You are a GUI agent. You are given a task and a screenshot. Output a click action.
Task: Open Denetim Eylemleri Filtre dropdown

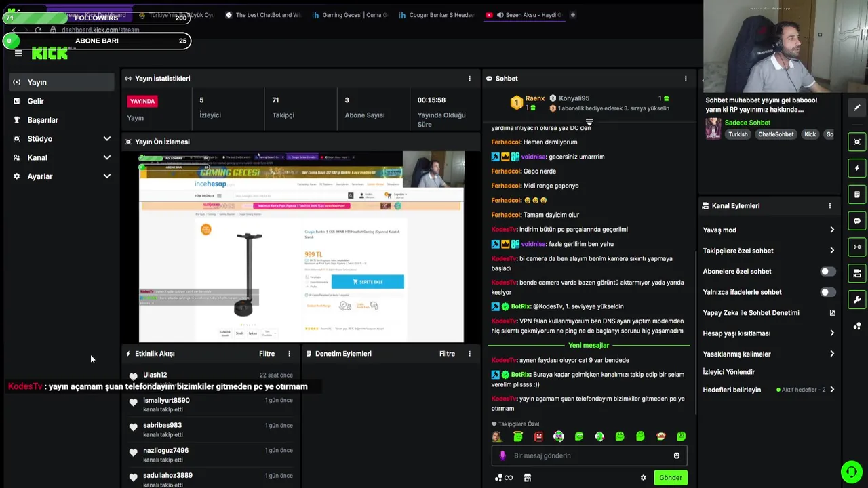click(447, 354)
